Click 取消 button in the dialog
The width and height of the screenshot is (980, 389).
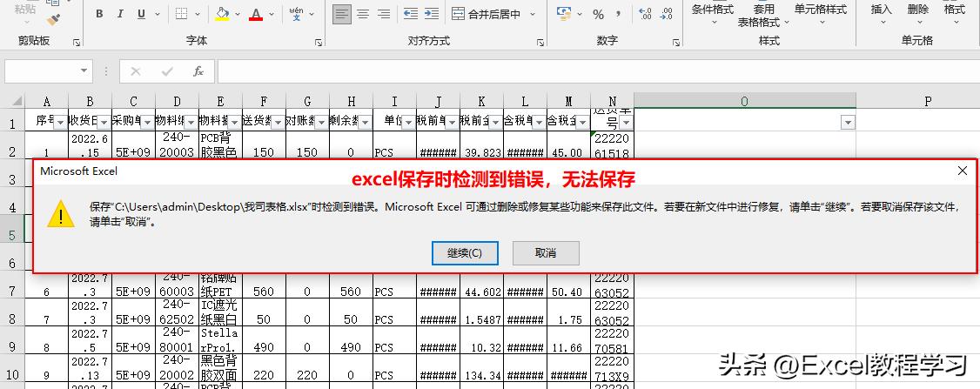click(x=546, y=252)
